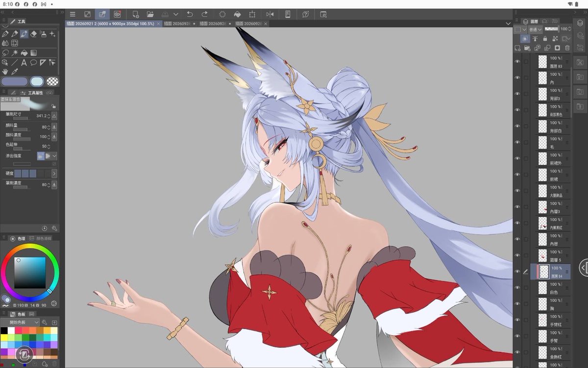Hide the layer named 毛

517,142
